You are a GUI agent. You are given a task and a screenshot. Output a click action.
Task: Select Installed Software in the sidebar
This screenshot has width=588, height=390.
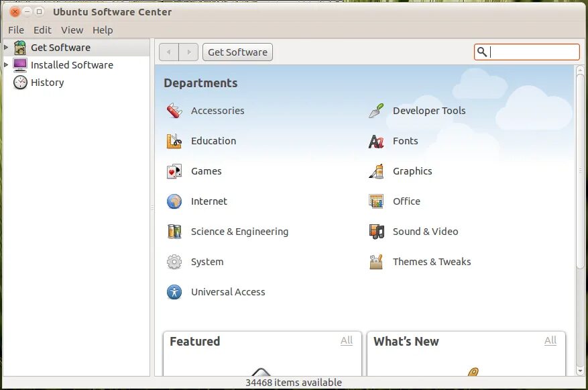coord(76,65)
